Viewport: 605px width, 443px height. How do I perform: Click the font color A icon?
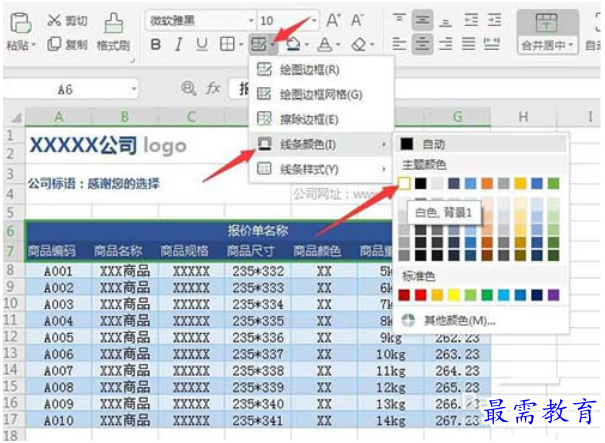tap(325, 44)
